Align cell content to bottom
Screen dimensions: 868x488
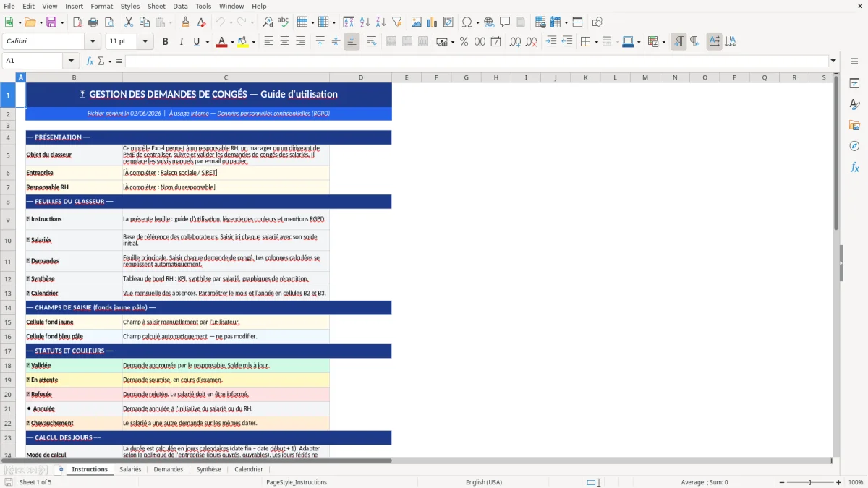coord(352,42)
